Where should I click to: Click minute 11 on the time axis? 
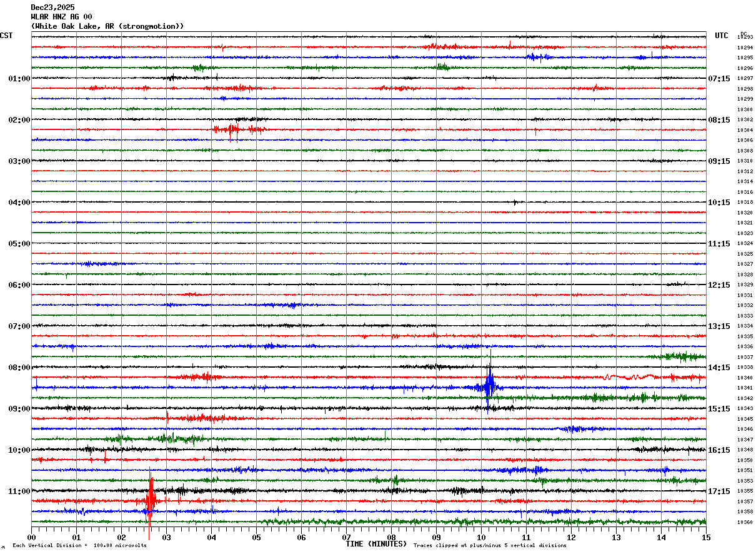[x=526, y=537]
